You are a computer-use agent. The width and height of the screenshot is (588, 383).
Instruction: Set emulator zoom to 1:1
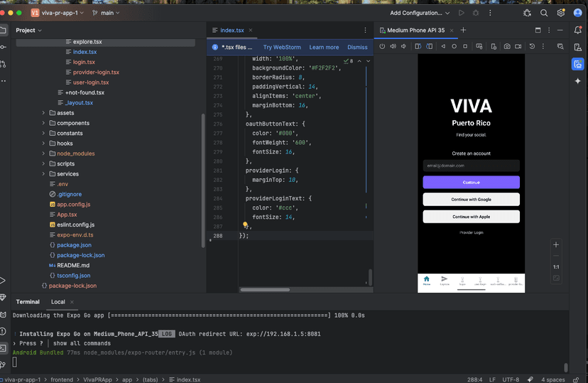(556, 267)
